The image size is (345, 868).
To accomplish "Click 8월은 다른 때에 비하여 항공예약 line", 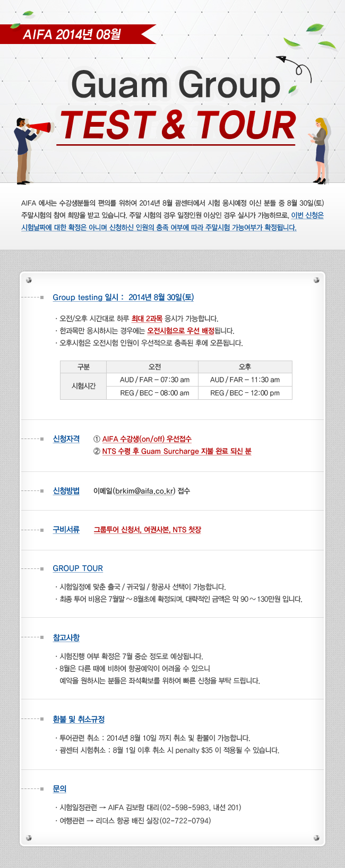I will (133, 669).
